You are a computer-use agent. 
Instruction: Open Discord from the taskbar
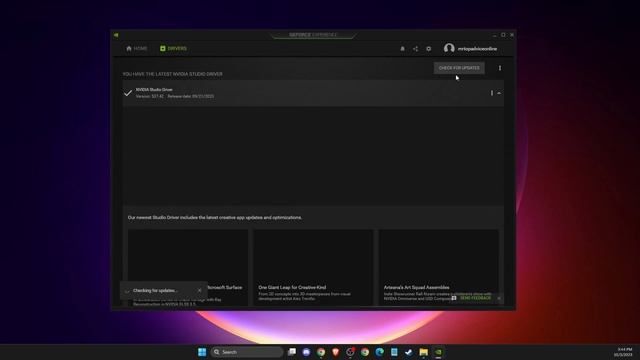tap(307, 352)
